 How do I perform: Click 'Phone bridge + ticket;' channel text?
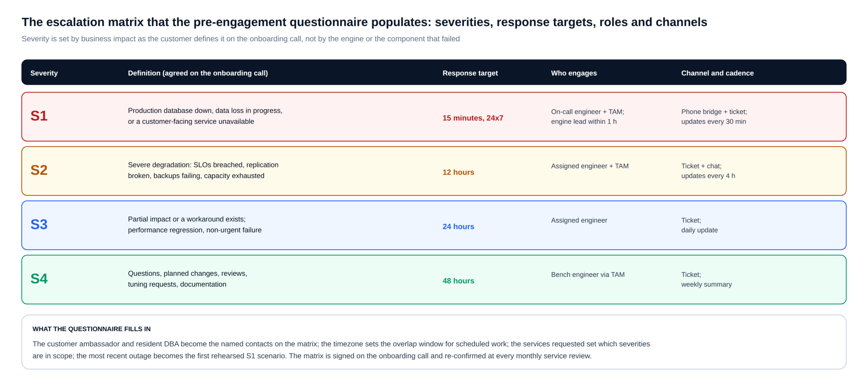pos(714,112)
